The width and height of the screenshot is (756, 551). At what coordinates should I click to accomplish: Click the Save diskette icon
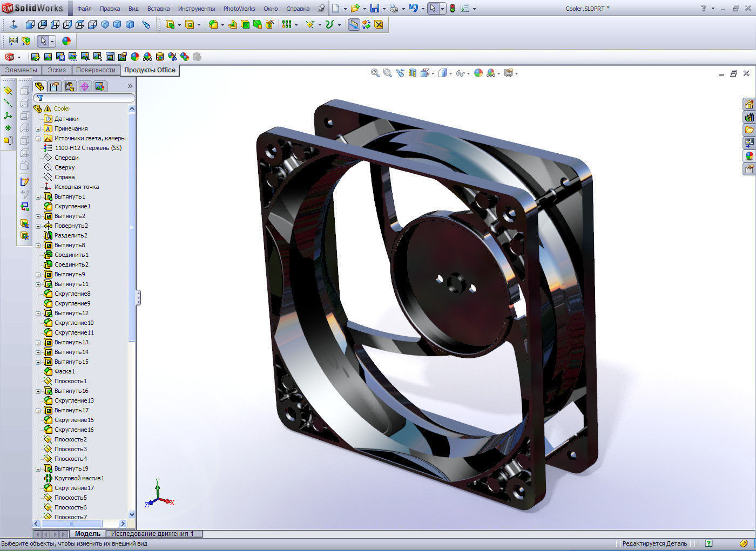pos(374,8)
